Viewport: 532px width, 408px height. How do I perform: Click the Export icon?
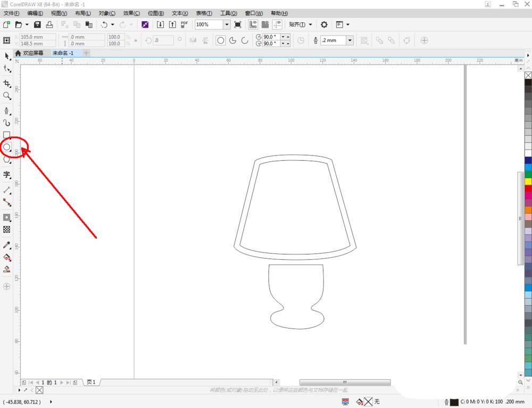point(172,25)
